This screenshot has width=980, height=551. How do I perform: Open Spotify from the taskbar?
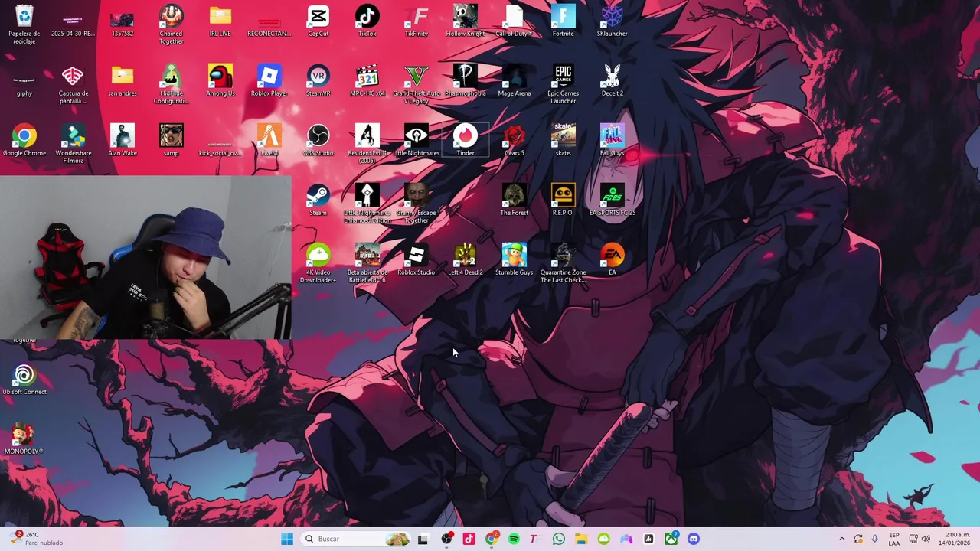(514, 539)
